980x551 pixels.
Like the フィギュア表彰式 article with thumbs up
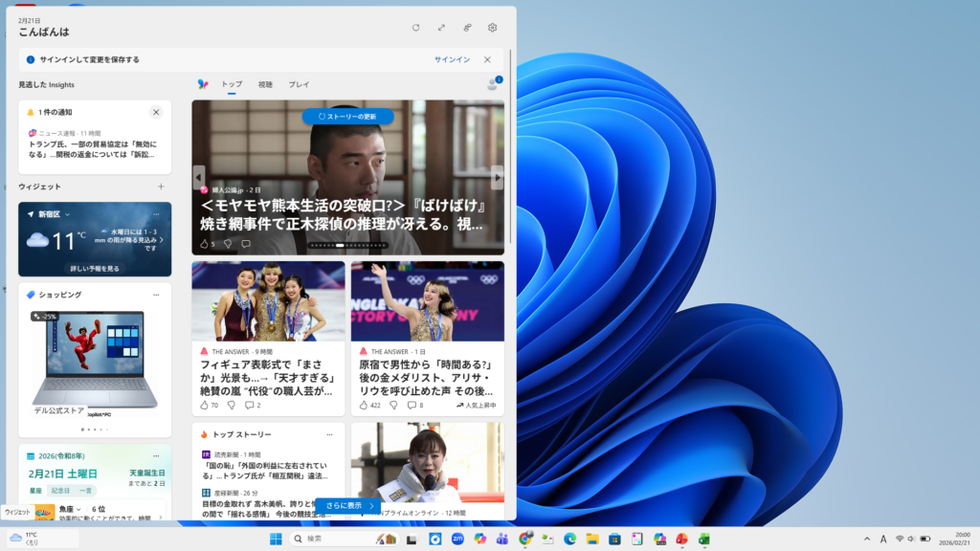tap(204, 406)
